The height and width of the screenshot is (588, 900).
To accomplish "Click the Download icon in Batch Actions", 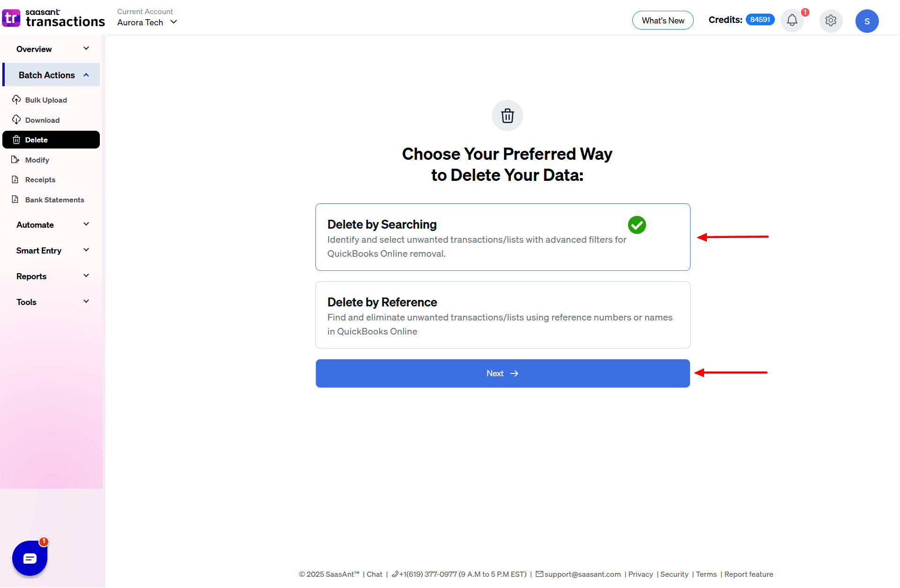I will click(x=16, y=119).
